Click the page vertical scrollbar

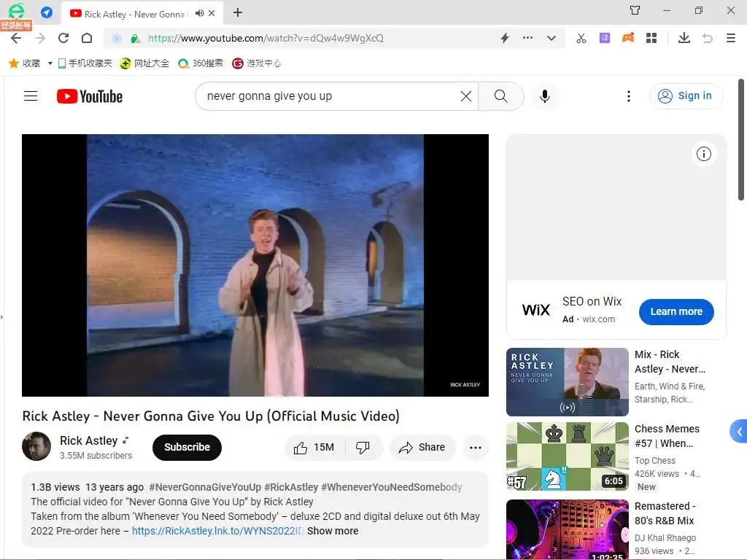click(741, 139)
